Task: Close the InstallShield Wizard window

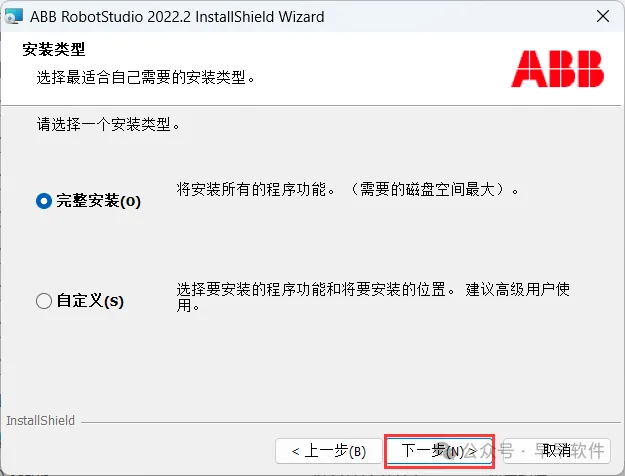Action: (603, 16)
